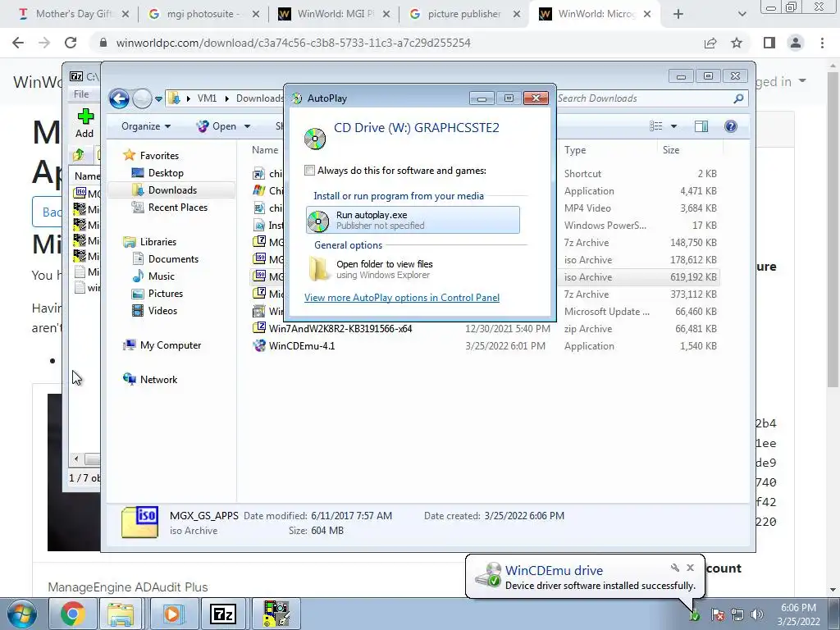Screen dimensions: 840x630
Task: Open a new Chrome tab with plus button
Action: [x=678, y=15]
